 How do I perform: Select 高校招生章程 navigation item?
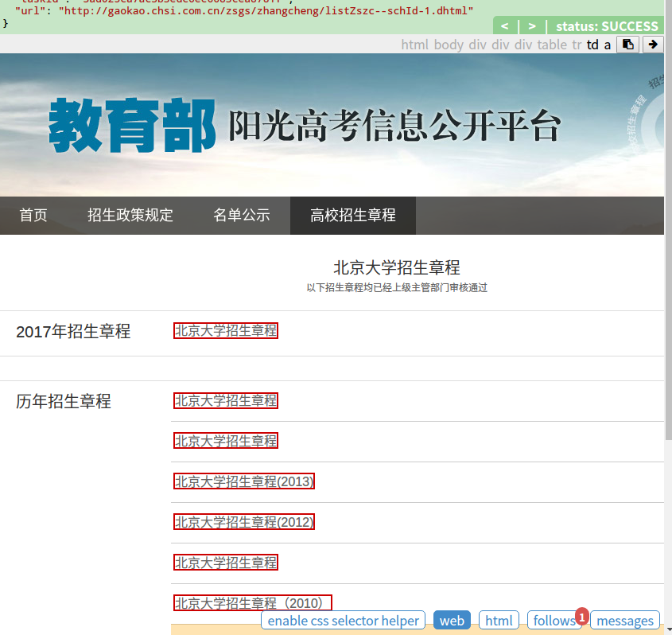pyautogui.click(x=352, y=216)
